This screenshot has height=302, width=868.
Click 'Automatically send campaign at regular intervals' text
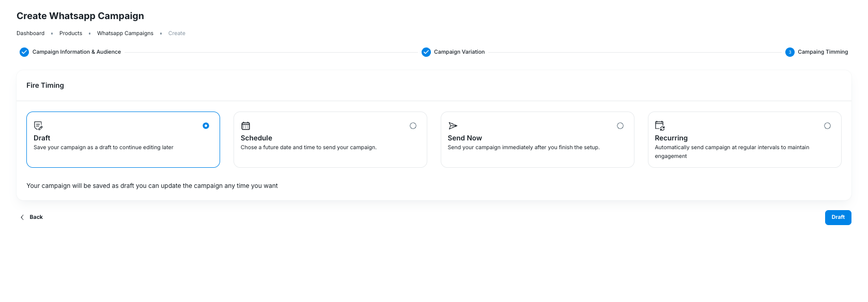732,152
